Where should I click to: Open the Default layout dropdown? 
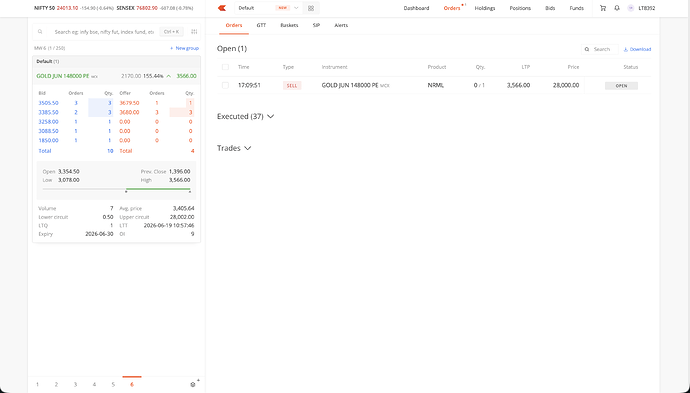tap(268, 8)
